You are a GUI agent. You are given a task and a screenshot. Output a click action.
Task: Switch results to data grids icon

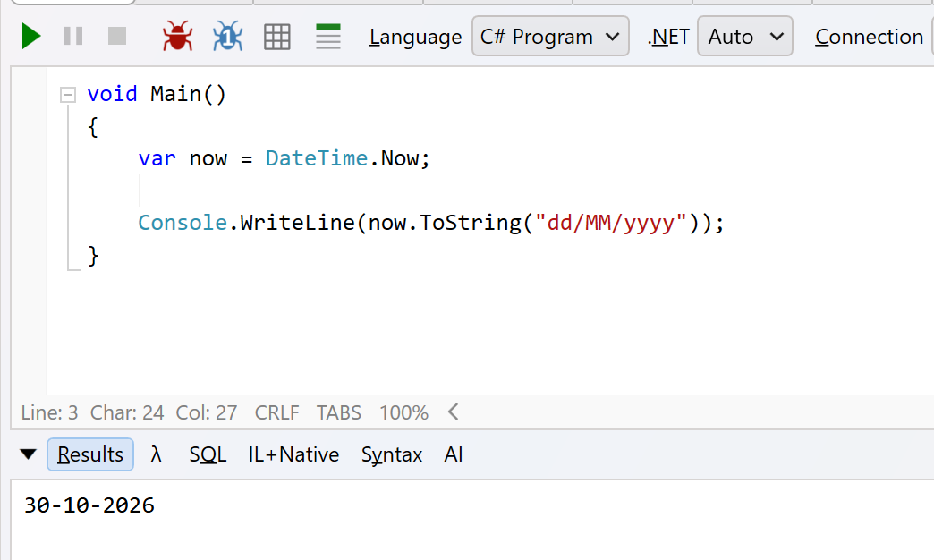click(x=277, y=37)
